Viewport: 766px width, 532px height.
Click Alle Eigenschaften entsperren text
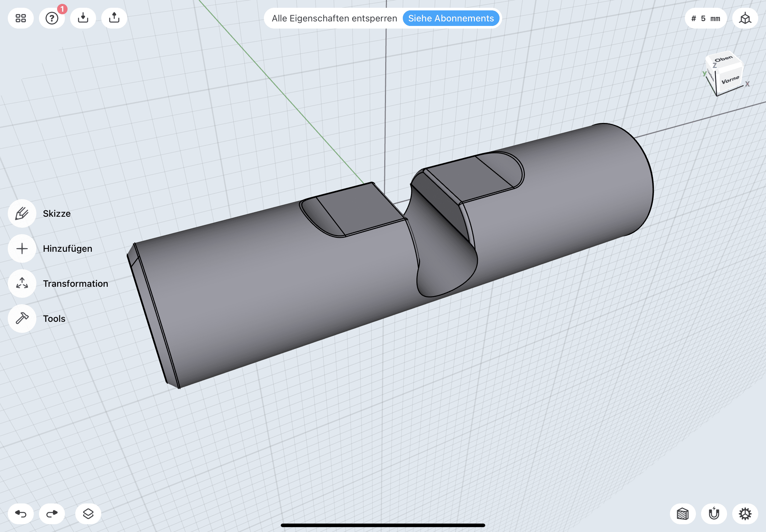click(x=334, y=18)
